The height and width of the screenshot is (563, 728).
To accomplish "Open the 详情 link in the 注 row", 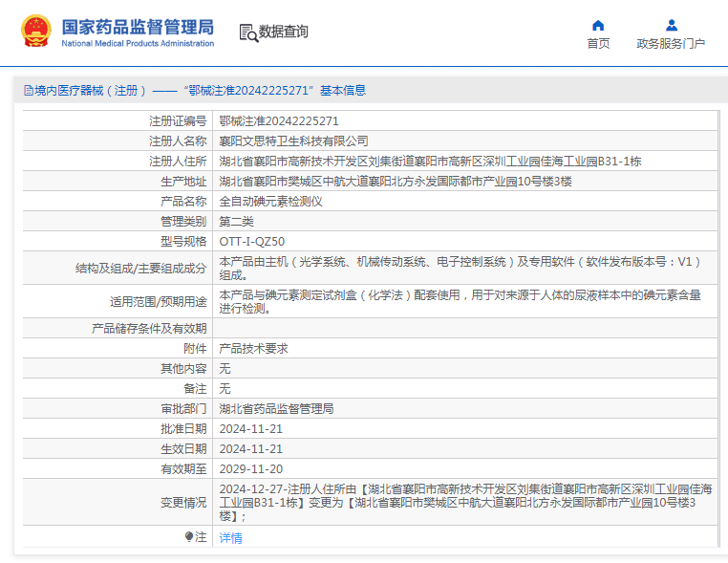I will 231,538.
